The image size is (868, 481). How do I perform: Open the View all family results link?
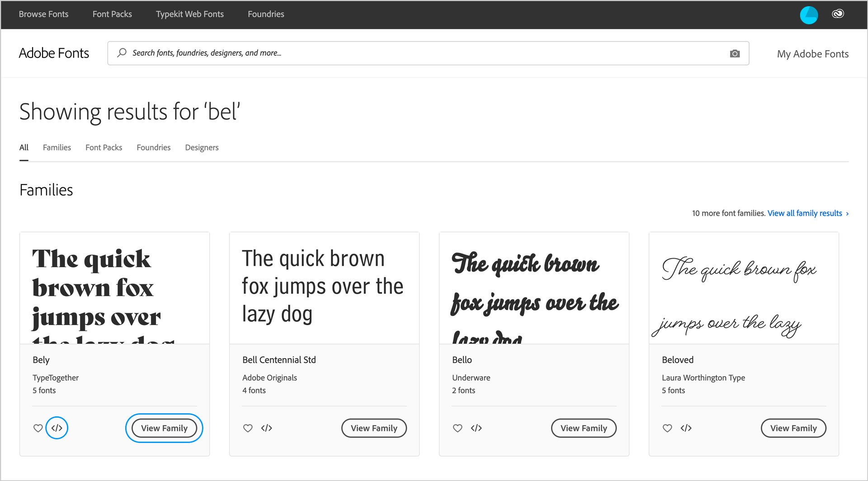pyautogui.click(x=807, y=213)
